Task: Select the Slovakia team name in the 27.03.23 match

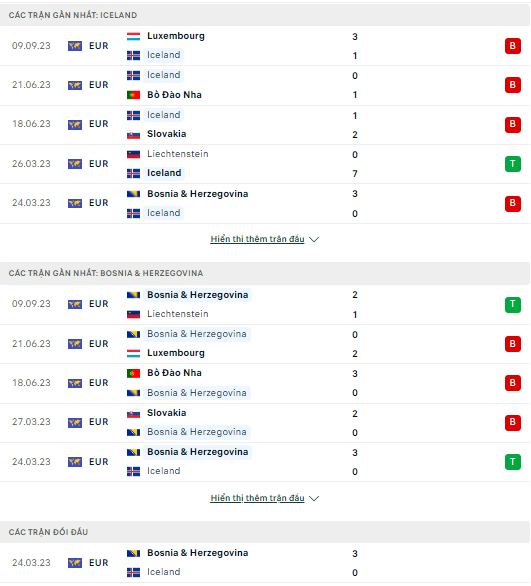Action: tap(166, 413)
